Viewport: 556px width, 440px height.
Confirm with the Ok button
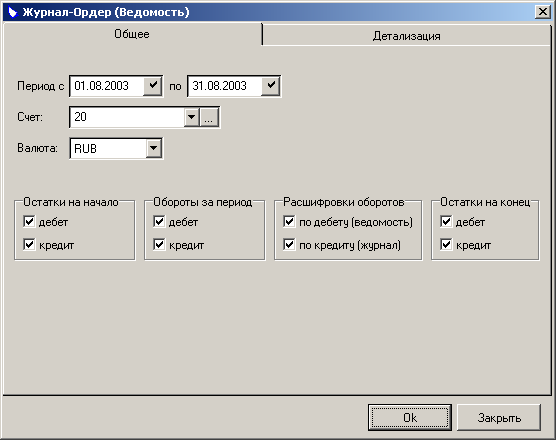tap(410, 418)
